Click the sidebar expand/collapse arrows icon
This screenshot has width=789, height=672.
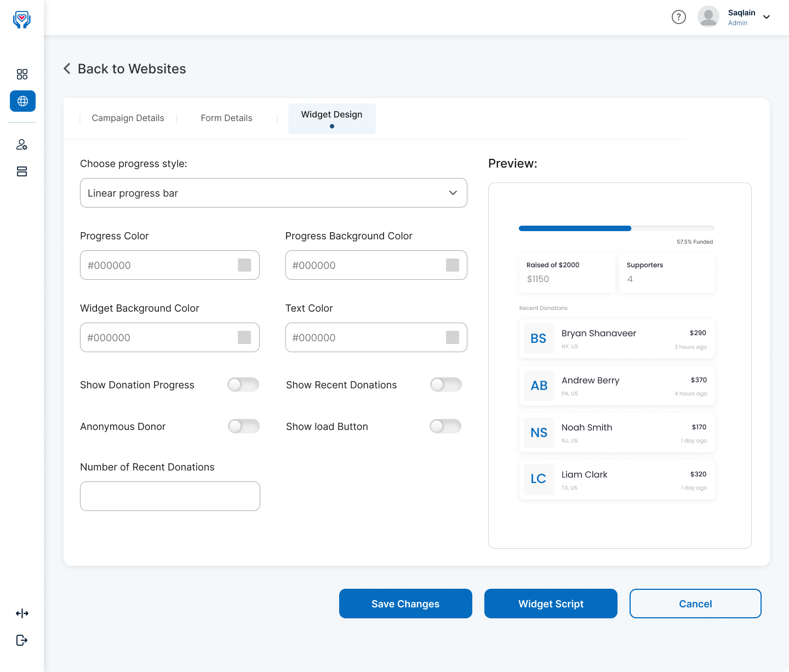tap(22, 613)
